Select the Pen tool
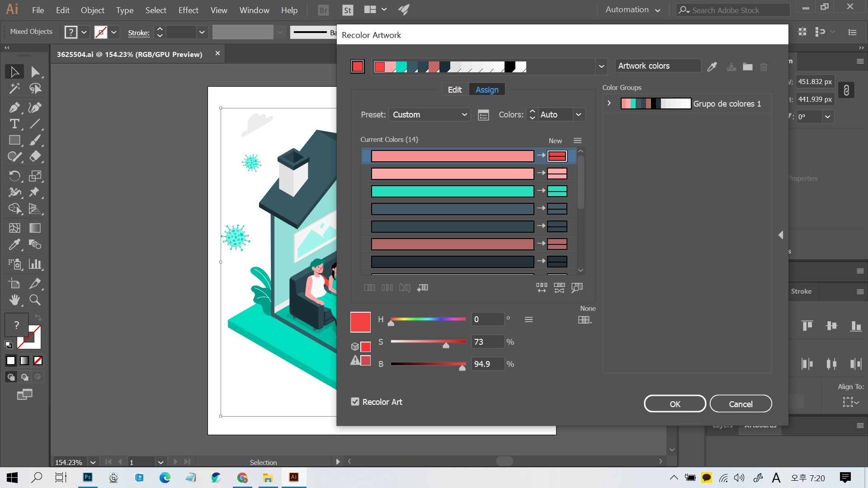 coord(14,108)
